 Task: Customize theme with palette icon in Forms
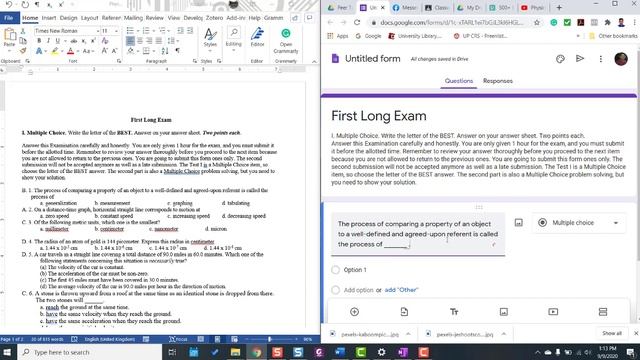point(560,59)
